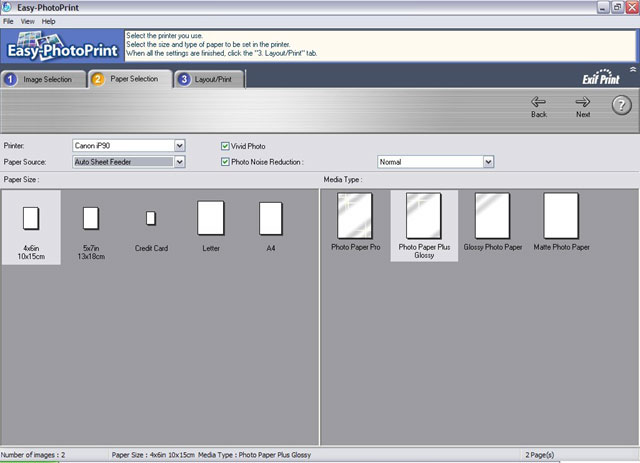Click the Next arrow button
The image size is (640, 463).
[x=583, y=106]
